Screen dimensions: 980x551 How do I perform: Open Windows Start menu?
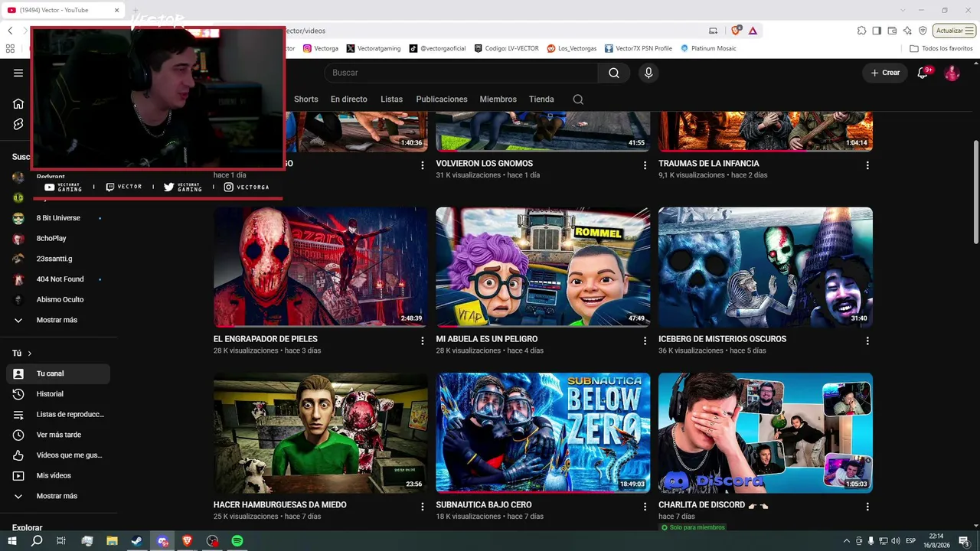12,541
